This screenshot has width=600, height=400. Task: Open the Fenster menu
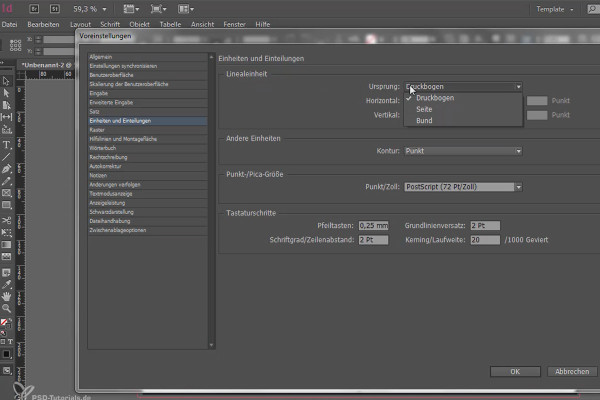coord(235,24)
